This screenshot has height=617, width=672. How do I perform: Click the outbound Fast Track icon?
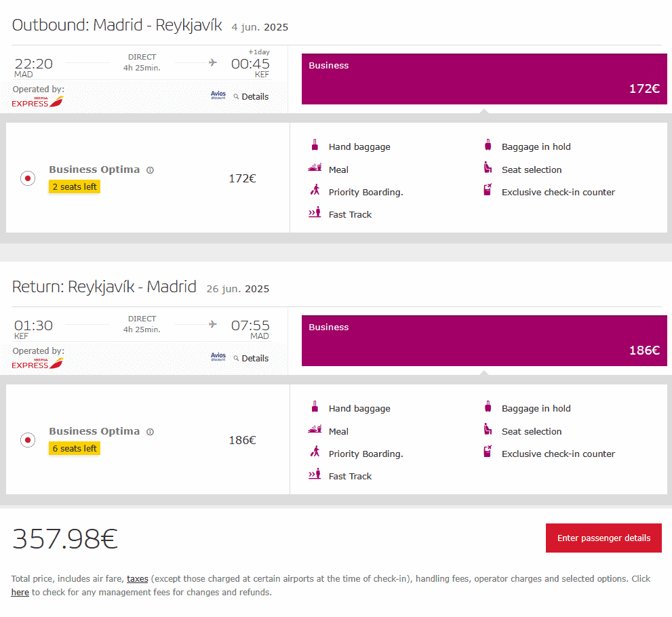[315, 214]
